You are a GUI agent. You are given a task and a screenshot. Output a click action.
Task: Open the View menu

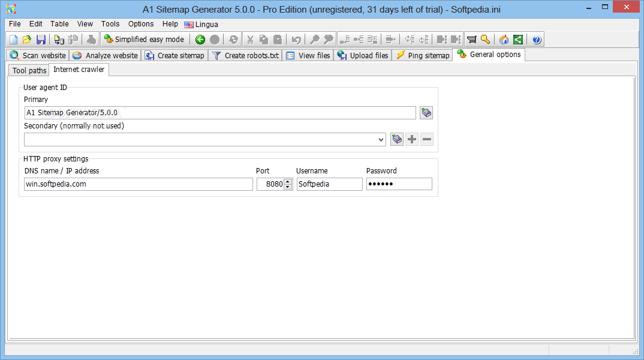[85, 24]
